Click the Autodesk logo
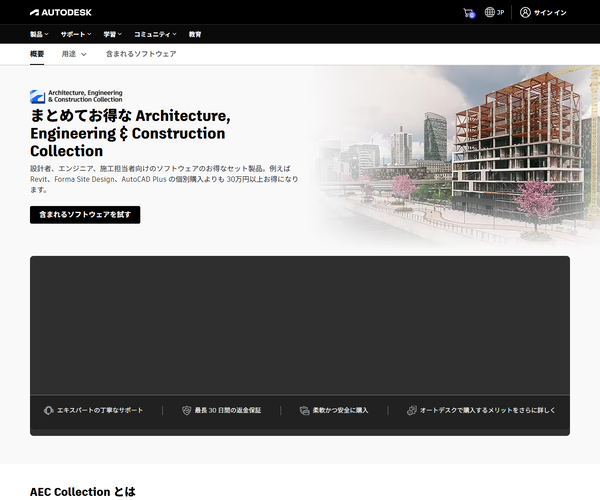600x500 pixels. pos(61,13)
